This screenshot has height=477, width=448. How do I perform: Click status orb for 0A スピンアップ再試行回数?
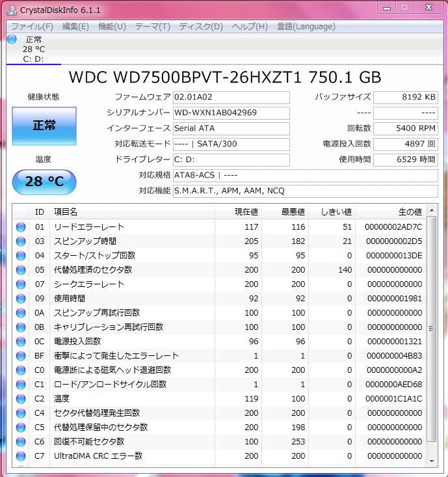(21, 313)
